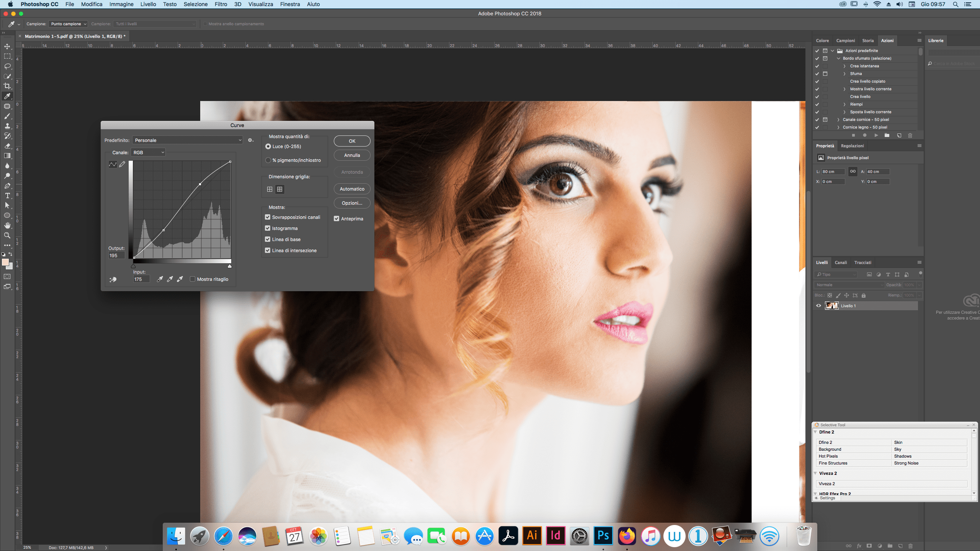
Task: Select the simple grid size icon
Action: click(269, 189)
